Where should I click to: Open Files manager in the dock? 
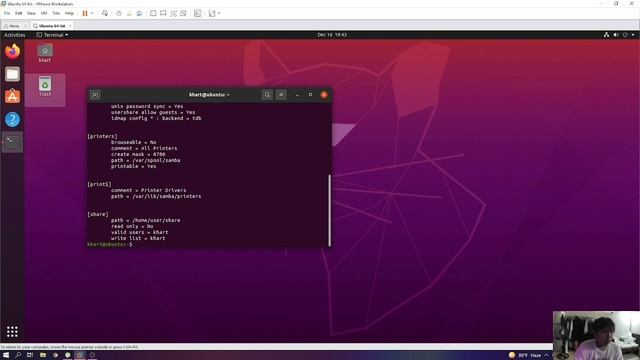pyautogui.click(x=12, y=74)
